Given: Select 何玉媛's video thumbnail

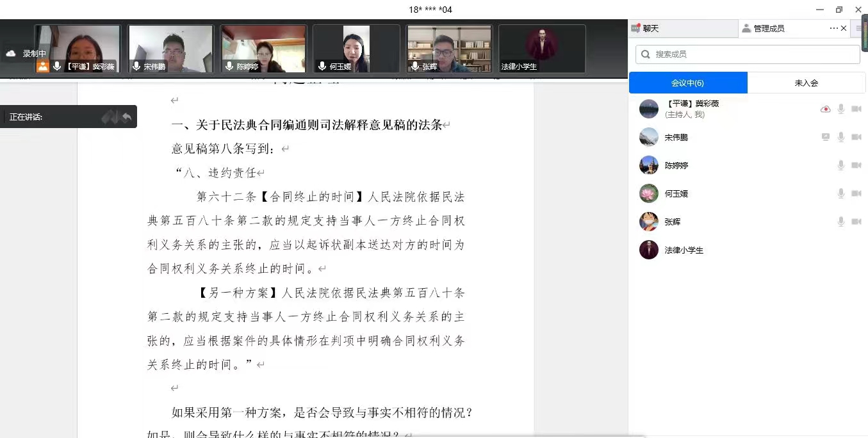Looking at the screenshot, I should pos(356,49).
